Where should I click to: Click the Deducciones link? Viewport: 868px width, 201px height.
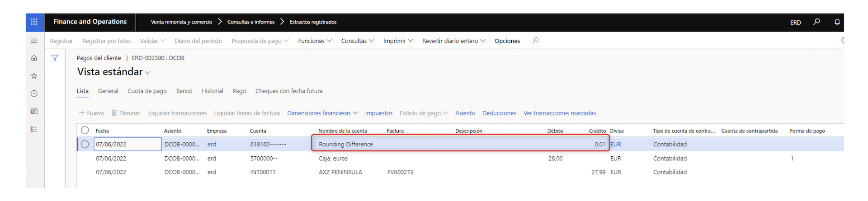pyautogui.click(x=499, y=113)
